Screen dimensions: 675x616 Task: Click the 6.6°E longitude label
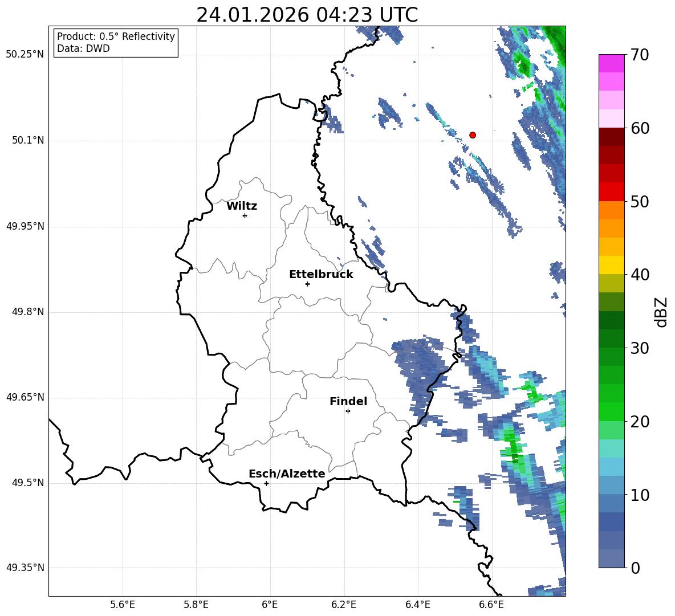pos(491,605)
